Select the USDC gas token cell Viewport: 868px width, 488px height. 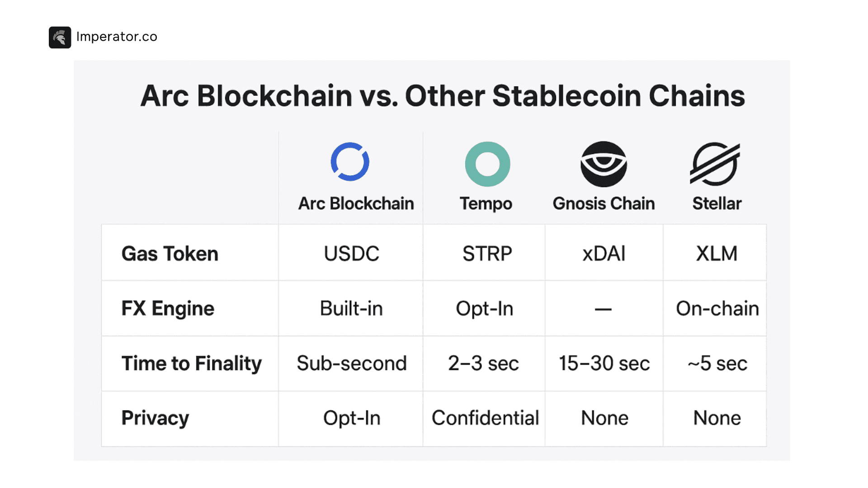coord(351,253)
